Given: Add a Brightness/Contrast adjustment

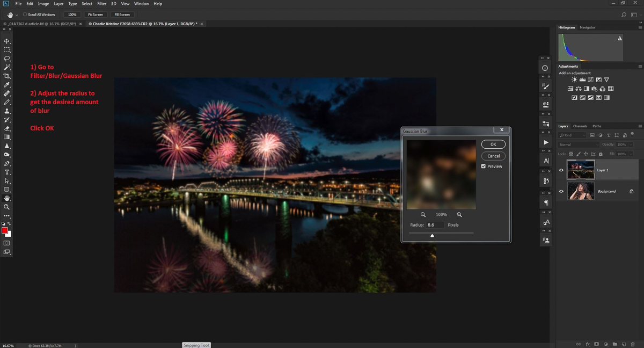Looking at the screenshot, I should click(x=574, y=79).
